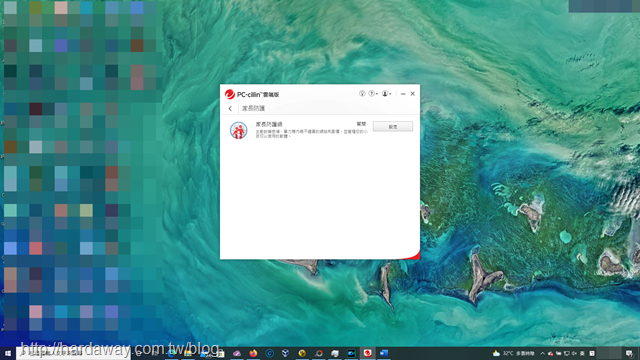Click the status label left of 設定 button
This screenshot has width=640, height=360.
click(x=361, y=124)
